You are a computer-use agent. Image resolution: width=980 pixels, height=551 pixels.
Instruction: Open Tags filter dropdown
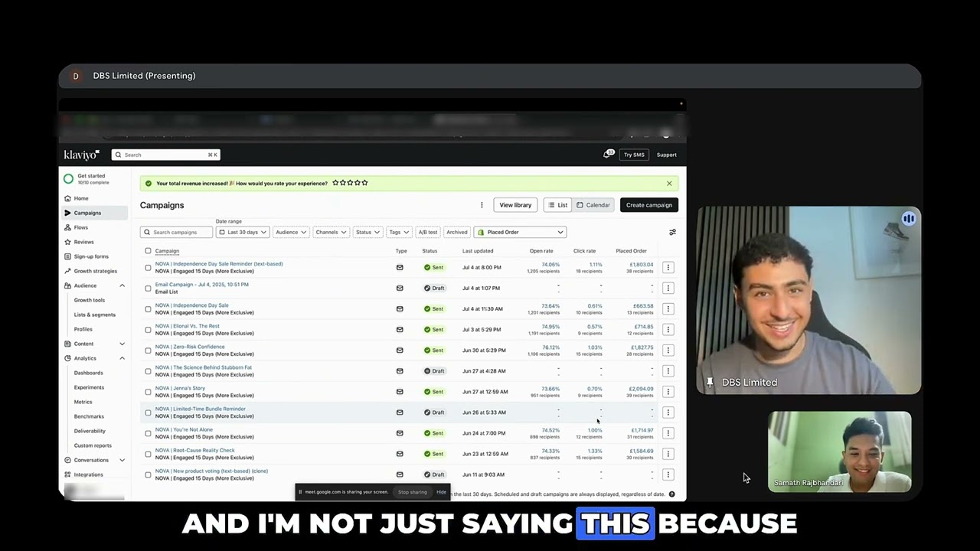click(x=399, y=232)
